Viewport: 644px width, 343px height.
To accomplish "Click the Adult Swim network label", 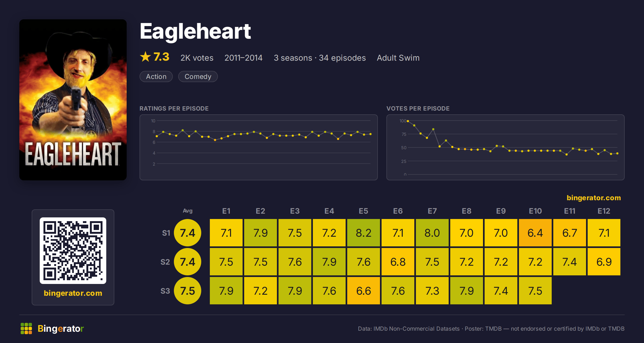I will point(398,58).
